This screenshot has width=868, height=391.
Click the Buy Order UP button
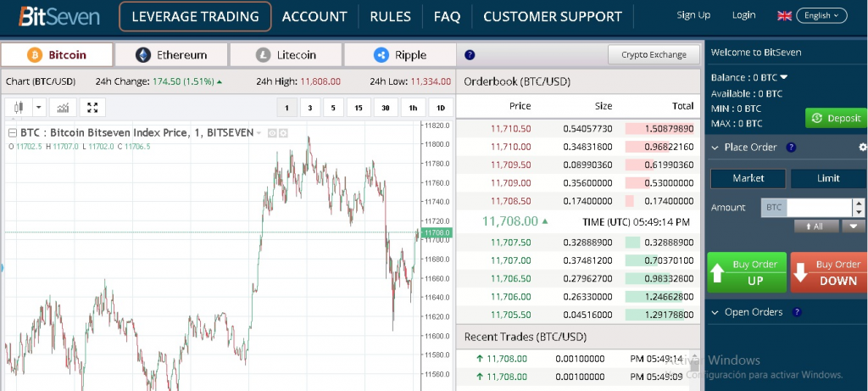click(747, 272)
